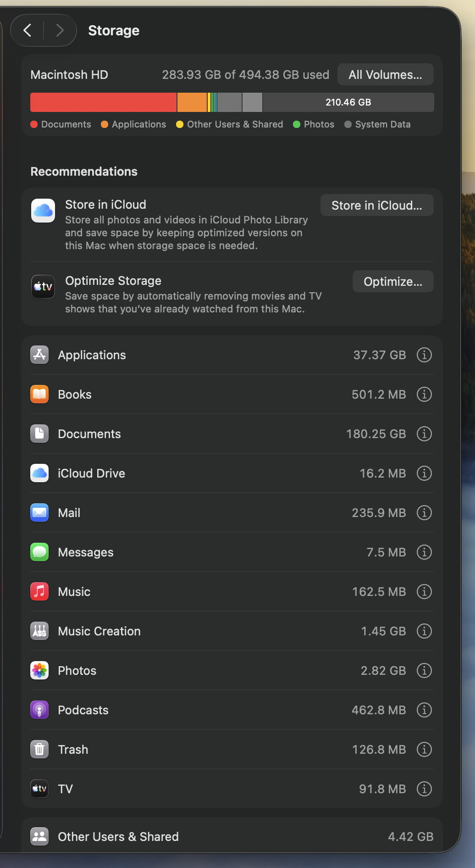
Task: Click the Trash row info icon
Action: (424, 750)
